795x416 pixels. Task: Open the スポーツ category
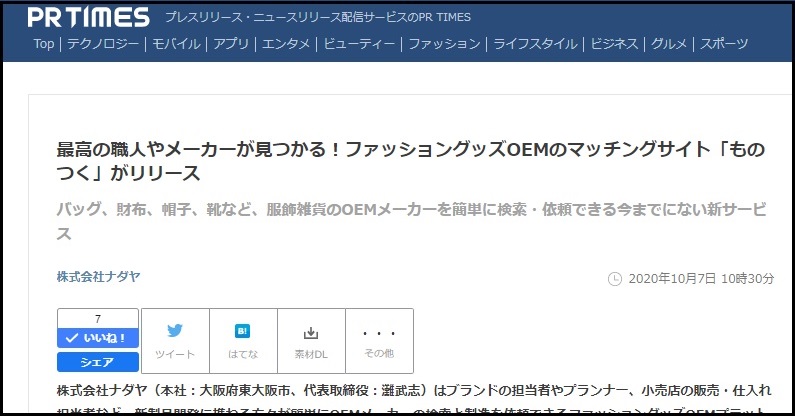[x=724, y=44]
